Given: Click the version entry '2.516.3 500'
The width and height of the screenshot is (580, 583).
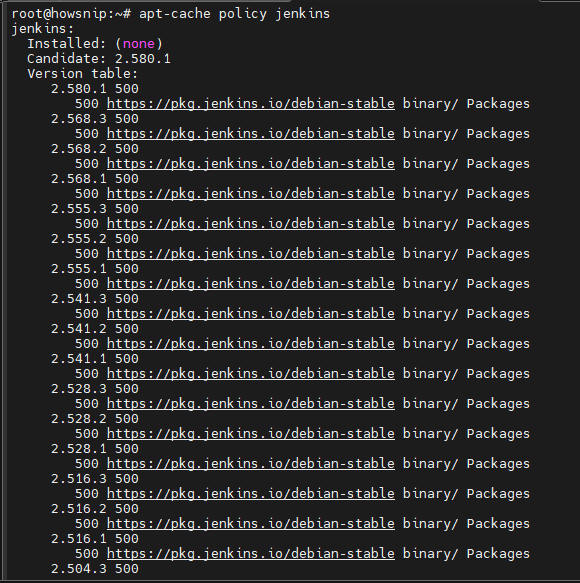Looking at the screenshot, I should [95, 479].
